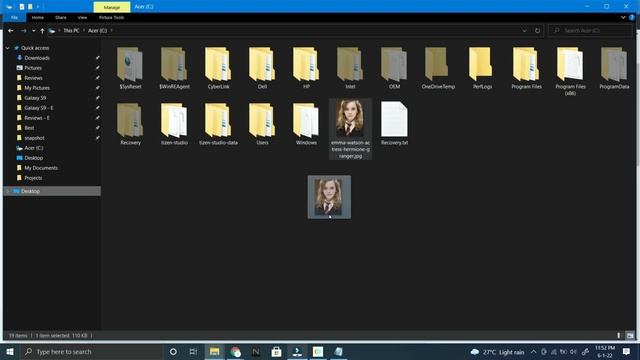Open the $SysReset folder
The width and height of the screenshot is (640, 360).
pos(130,68)
